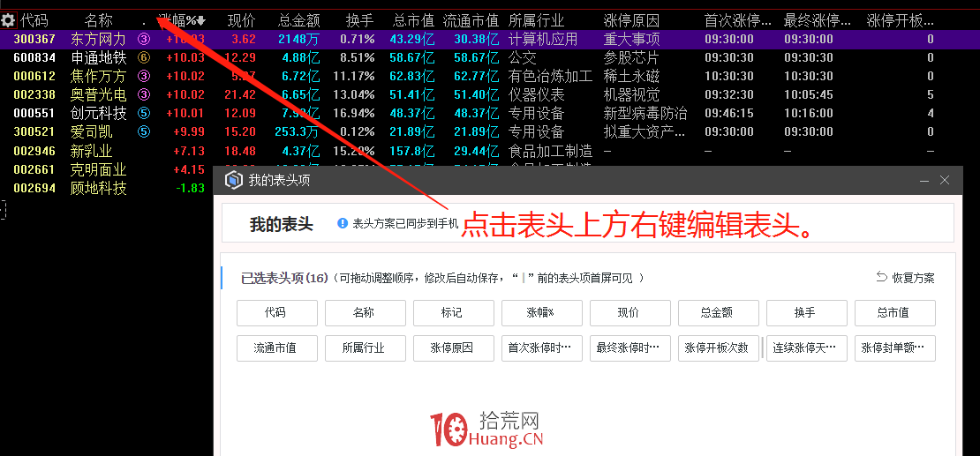Open the gear settings icon beside 代码 header

8,20
